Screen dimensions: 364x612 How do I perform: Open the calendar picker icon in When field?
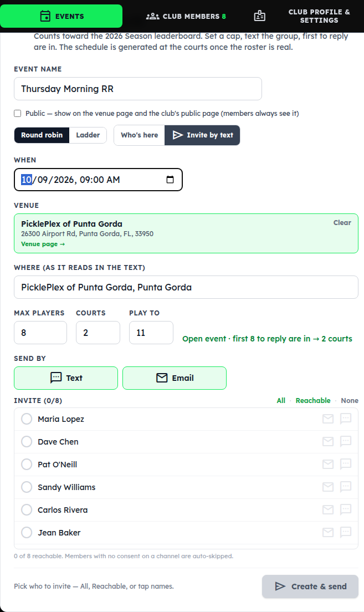(x=170, y=180)
